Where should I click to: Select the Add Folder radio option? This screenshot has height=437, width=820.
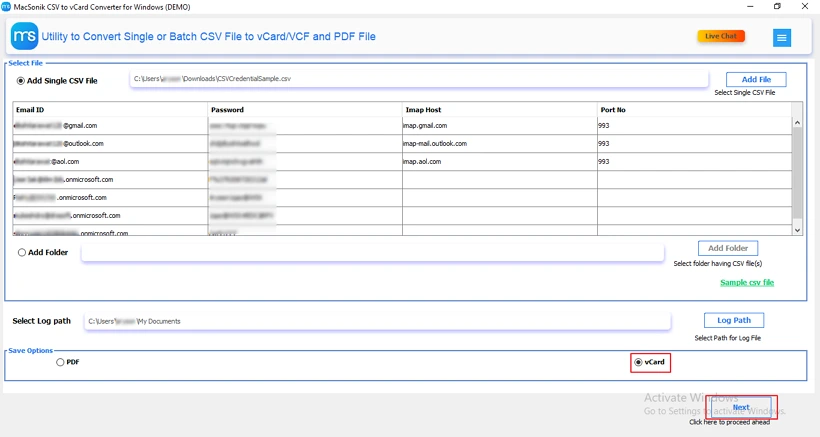(43, 252)
